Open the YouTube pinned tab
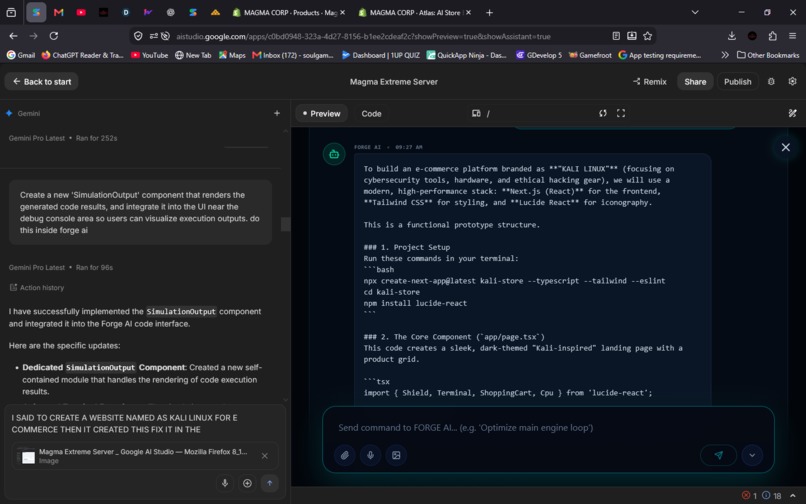Image resolution: width=806 pixels, height=504 pixels. coord(81,12)
